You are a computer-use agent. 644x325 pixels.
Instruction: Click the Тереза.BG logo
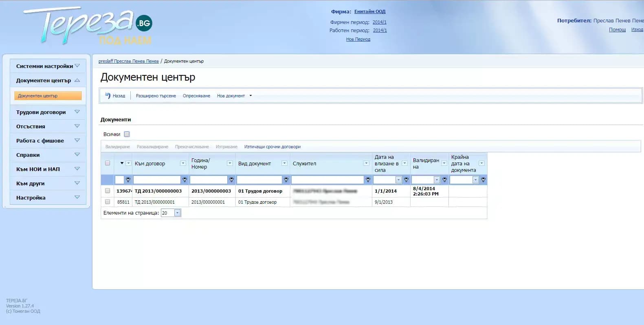tap(88, 25)
